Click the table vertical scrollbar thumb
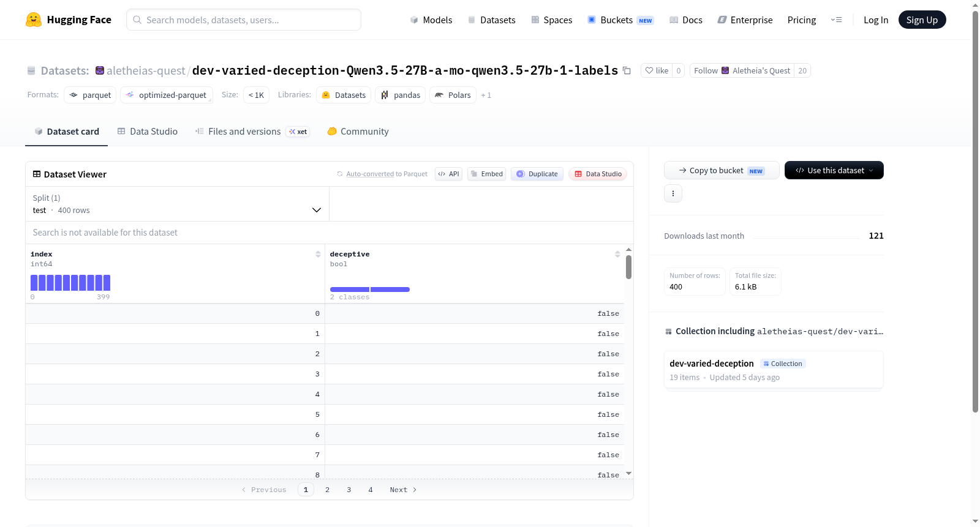The height and width of the screenshot is (527, 980). point(628,267)
